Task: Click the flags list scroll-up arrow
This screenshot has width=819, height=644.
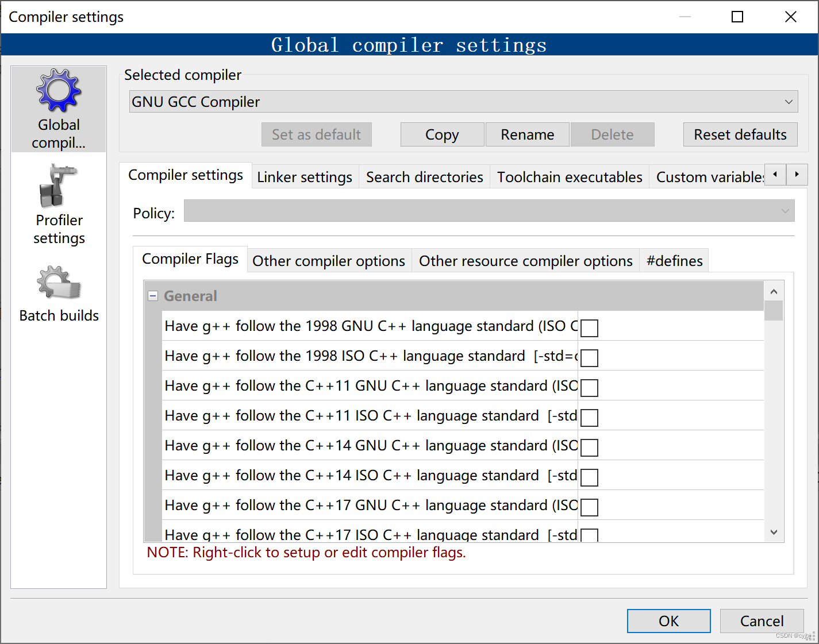Action: [x=774, y=291]
